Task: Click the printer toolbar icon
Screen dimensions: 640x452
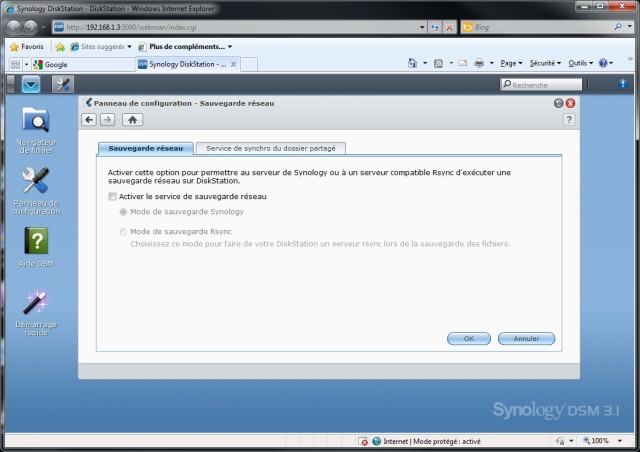Action: (x=479, y=63)
